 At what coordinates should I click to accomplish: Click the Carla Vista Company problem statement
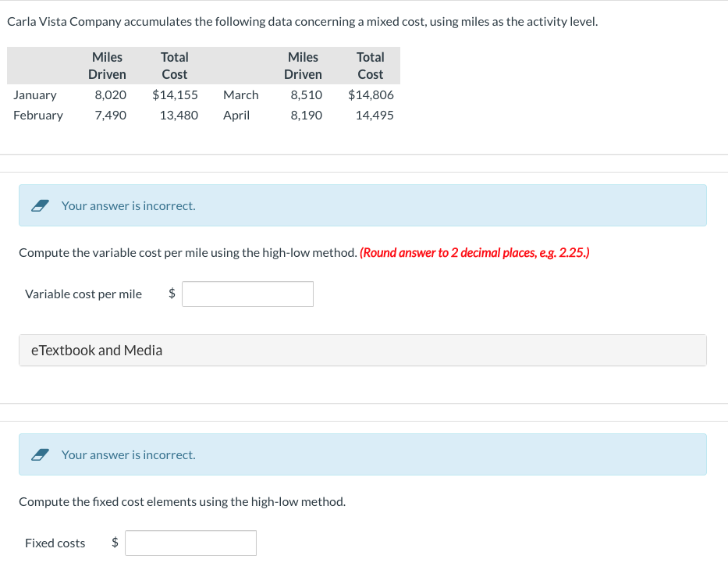[x=303, y=22]
